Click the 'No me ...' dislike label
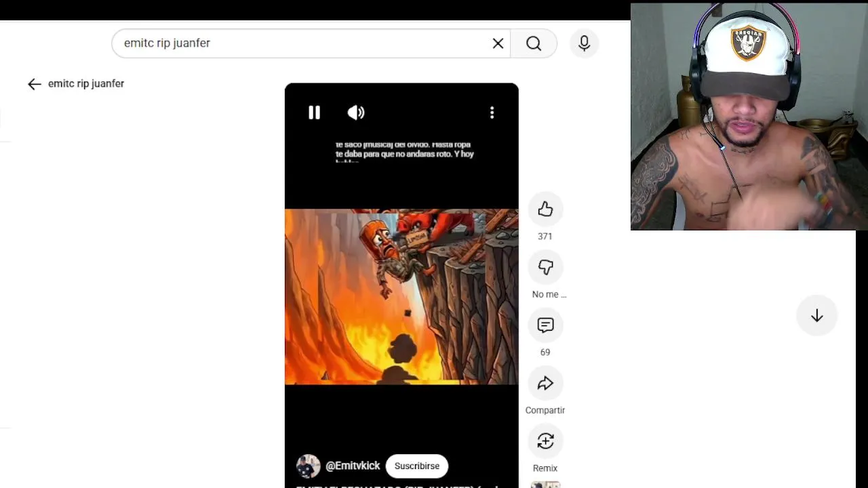Image resolution: width=868 pixels, height=488 pixels. [x=549, y=294]
